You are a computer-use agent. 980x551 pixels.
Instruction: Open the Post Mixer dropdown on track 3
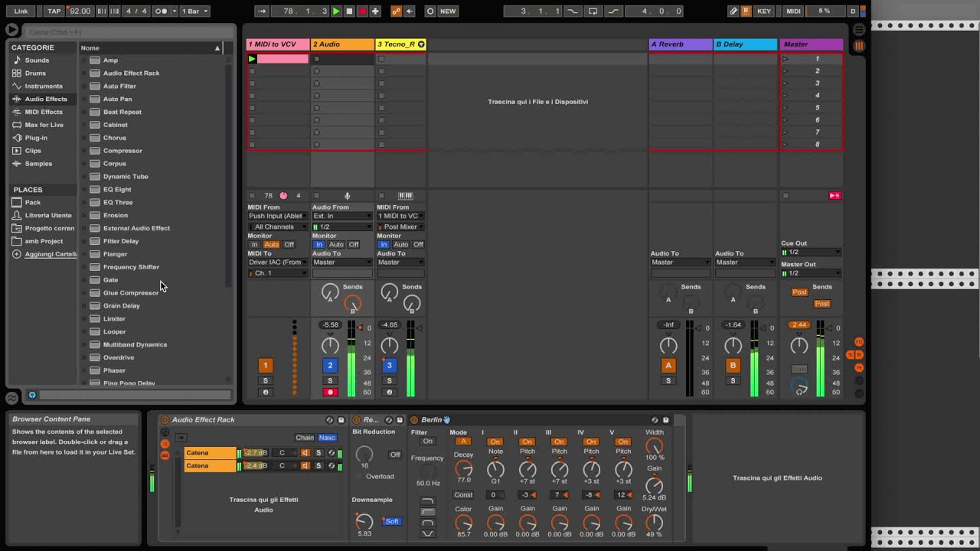click(x=400, y=227)
